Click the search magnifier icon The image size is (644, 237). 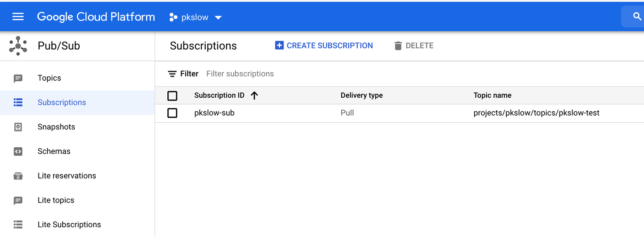pyautogui.click(x=637, y=17)
